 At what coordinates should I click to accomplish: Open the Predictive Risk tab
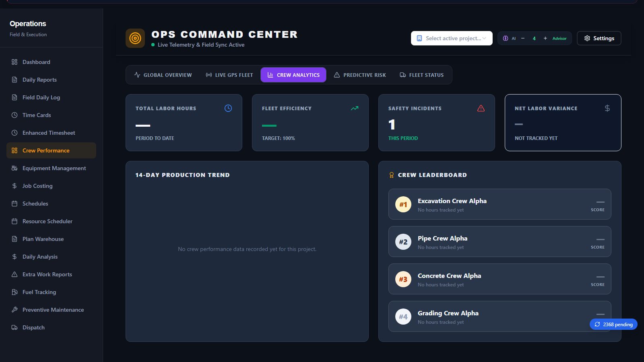pyautogui.click(x=360, y=75)
